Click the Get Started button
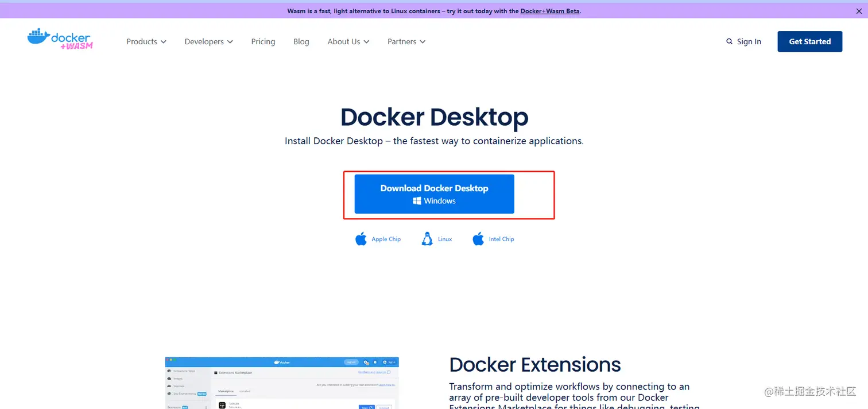This screenshot has width=868, height=409. tap(810, 41)
